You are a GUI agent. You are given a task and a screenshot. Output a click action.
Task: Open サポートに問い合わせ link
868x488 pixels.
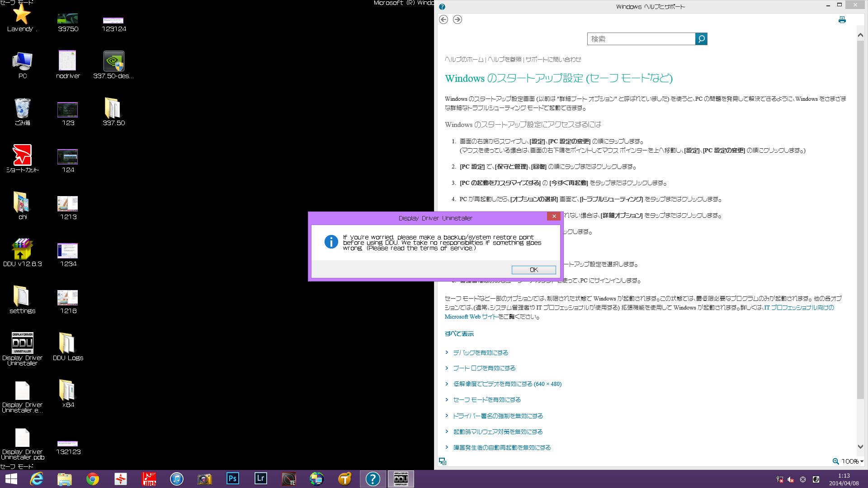tap(553, 60)
